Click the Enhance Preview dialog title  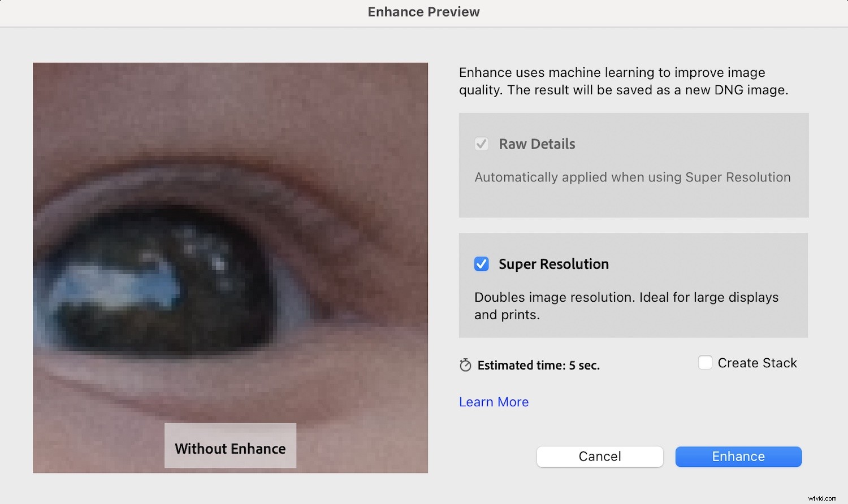point(423,11)
